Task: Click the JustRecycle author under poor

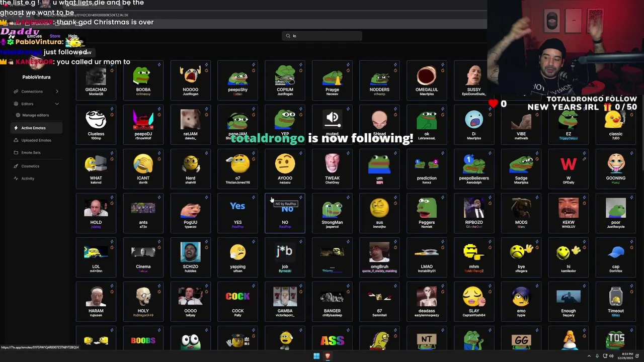Action: click(616, 227)
